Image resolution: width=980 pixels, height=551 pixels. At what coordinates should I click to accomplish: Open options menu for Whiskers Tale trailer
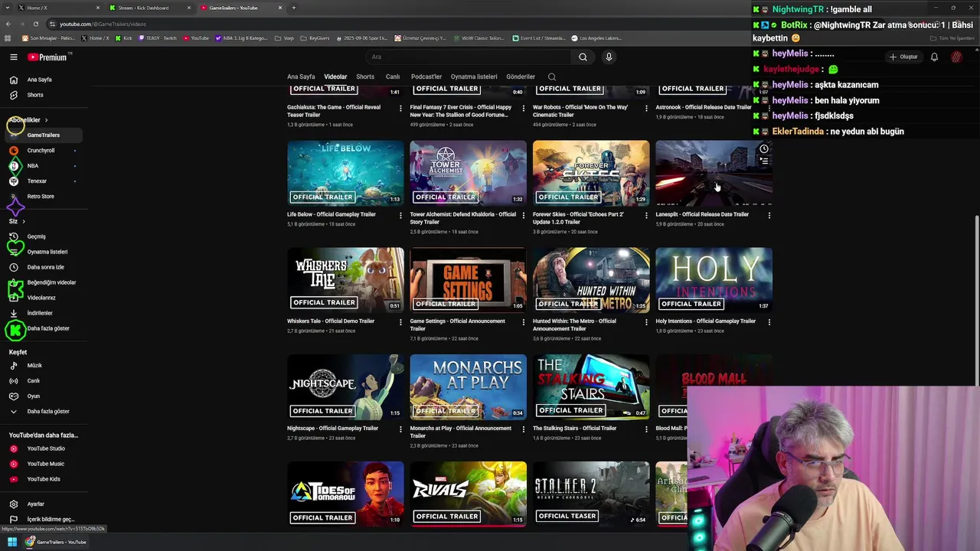pos(400,322)
